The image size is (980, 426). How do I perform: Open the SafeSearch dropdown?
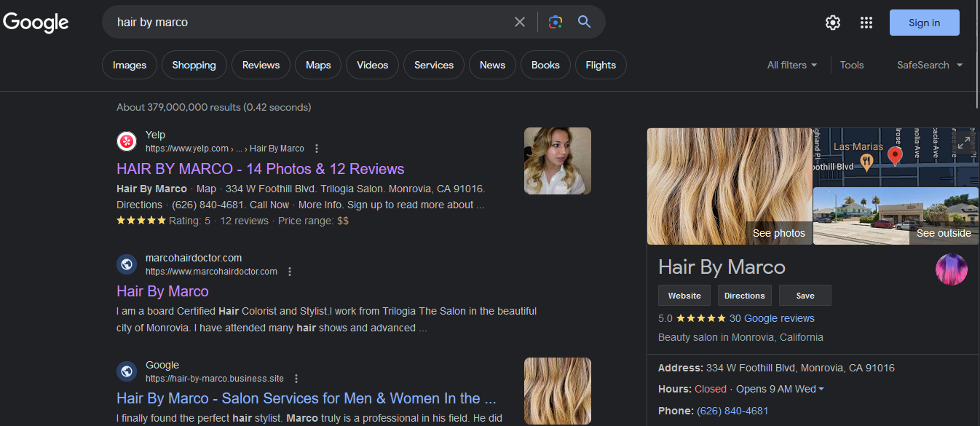[x=929, y=65]
